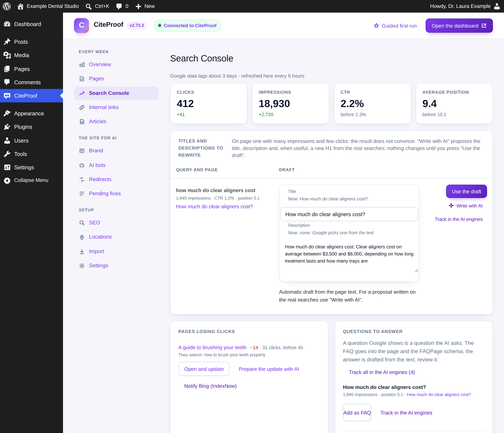The image size is (504, 433).
Task: Click the Locations pin icon
Action: tap(82, 237)
